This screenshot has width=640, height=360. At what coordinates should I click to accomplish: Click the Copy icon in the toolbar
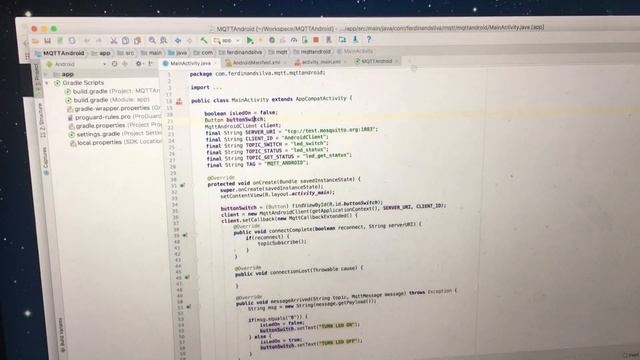point(126,40)
